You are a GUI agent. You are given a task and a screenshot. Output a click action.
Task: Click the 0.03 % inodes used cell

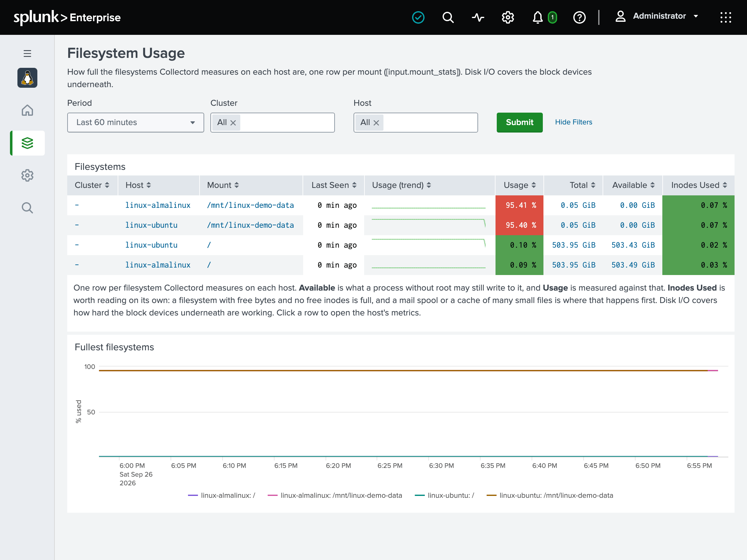point(698,265)
